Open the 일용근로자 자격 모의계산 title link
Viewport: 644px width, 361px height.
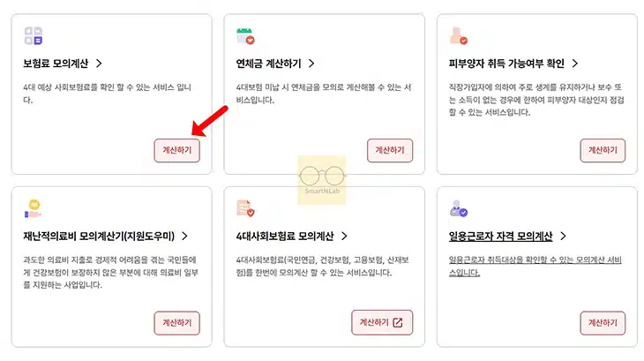point(500,236)
